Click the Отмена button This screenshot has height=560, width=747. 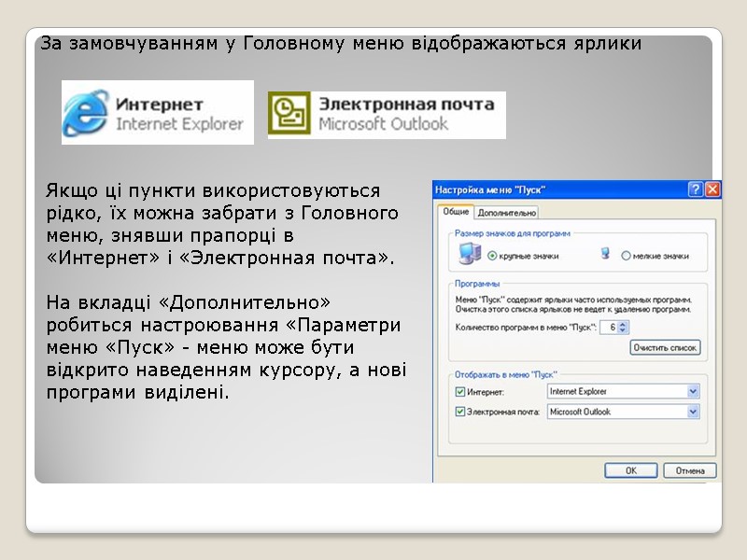pos(690,470)
